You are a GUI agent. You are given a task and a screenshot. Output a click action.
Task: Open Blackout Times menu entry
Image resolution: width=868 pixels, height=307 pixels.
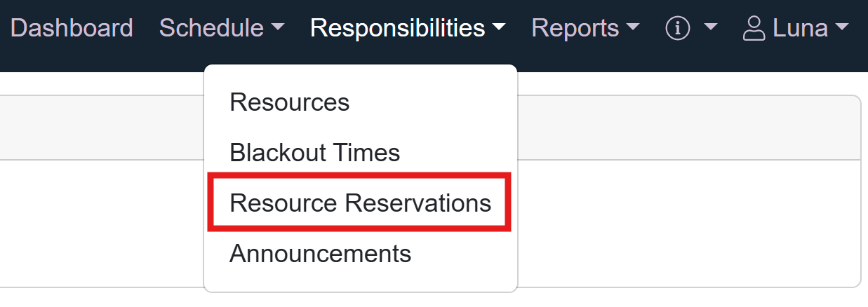(314, 152)
